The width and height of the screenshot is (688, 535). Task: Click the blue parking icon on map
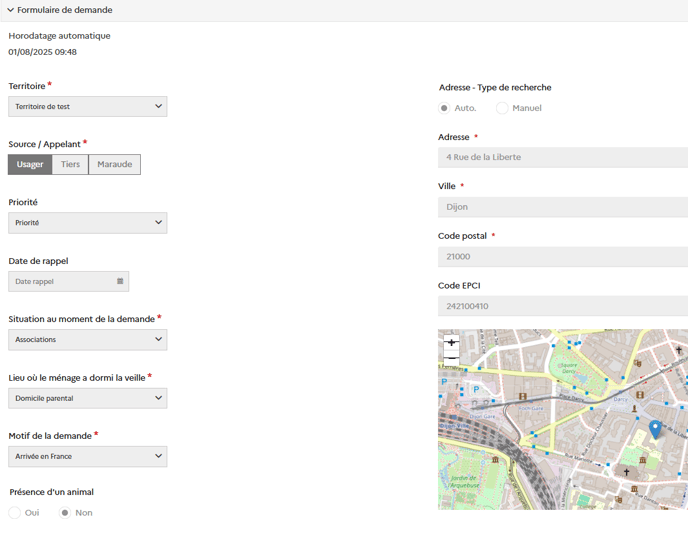(x=476, y=390)
